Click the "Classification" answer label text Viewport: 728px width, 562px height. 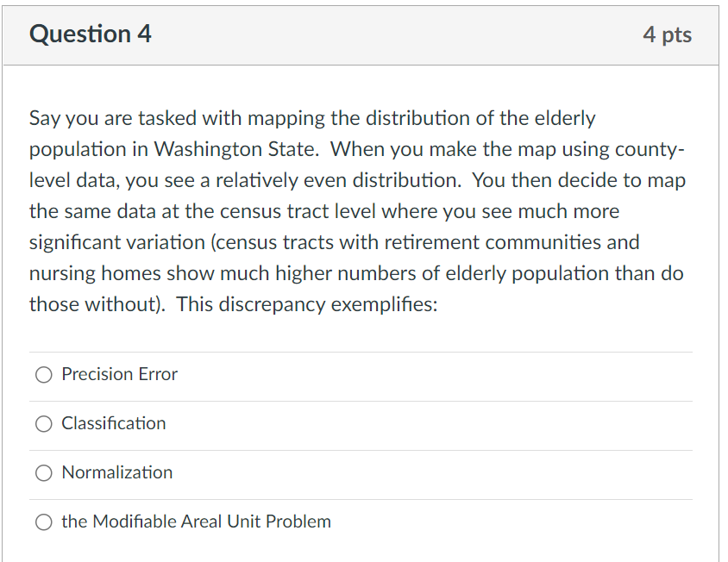coord(113,424)
